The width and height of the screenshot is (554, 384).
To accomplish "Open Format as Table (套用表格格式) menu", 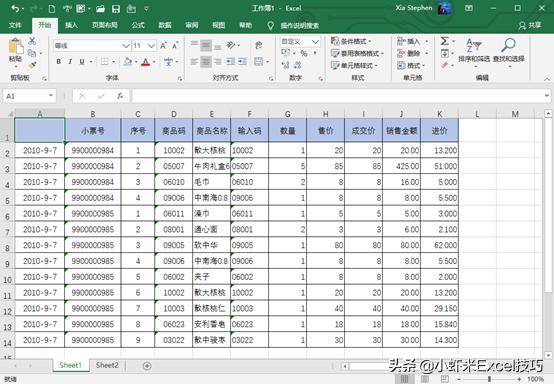I will point(357,53).
